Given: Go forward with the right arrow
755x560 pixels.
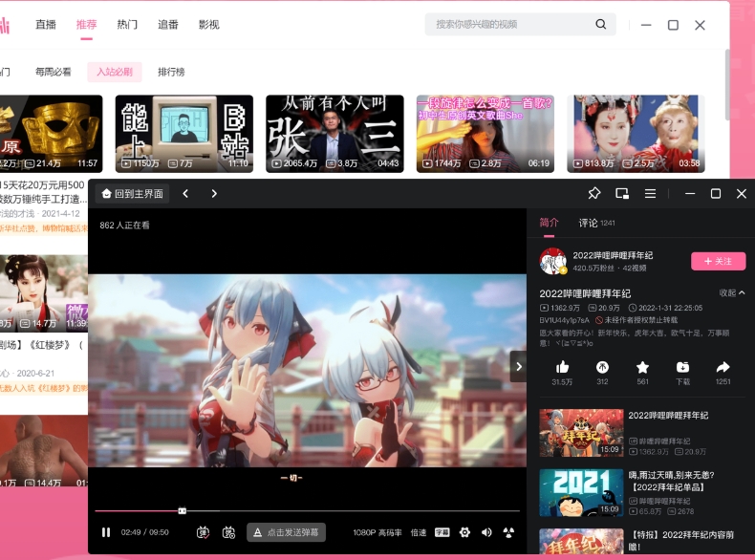Looking at the screenshot, I should (x=214, y=194).
